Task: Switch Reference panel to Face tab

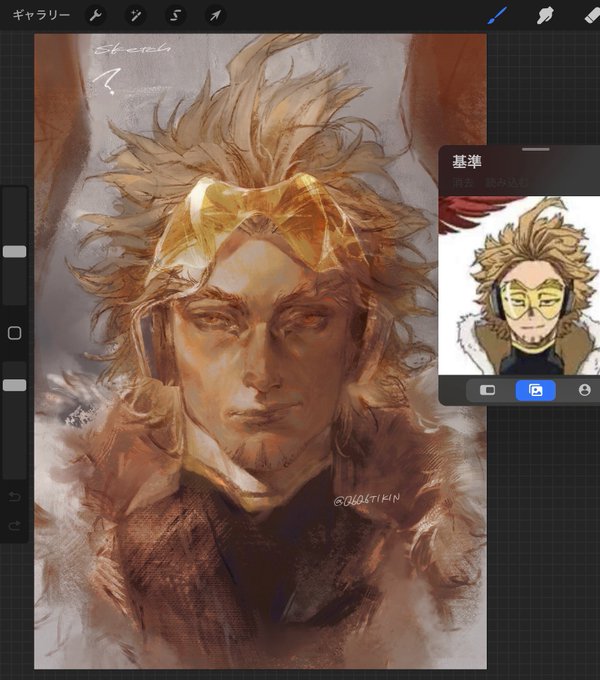Action: pyautogui.click(x=584, y=390)
